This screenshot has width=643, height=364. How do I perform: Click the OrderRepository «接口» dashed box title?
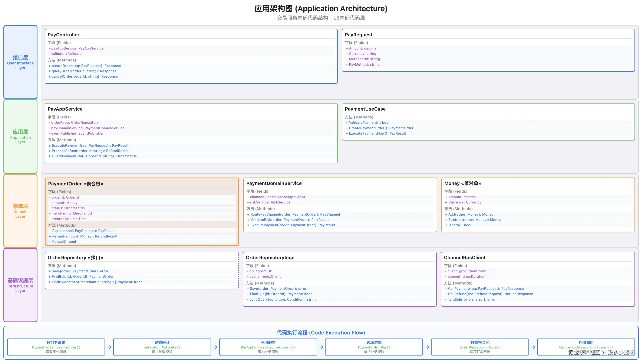(x=75, y=257)
